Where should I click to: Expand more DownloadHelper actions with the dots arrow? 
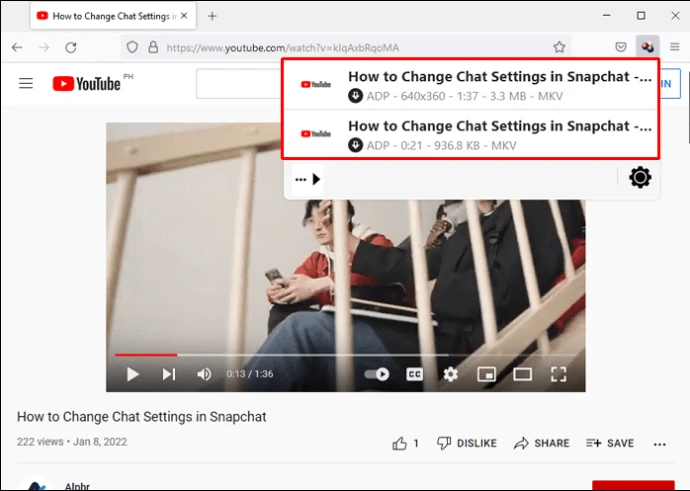click(308, 180)
